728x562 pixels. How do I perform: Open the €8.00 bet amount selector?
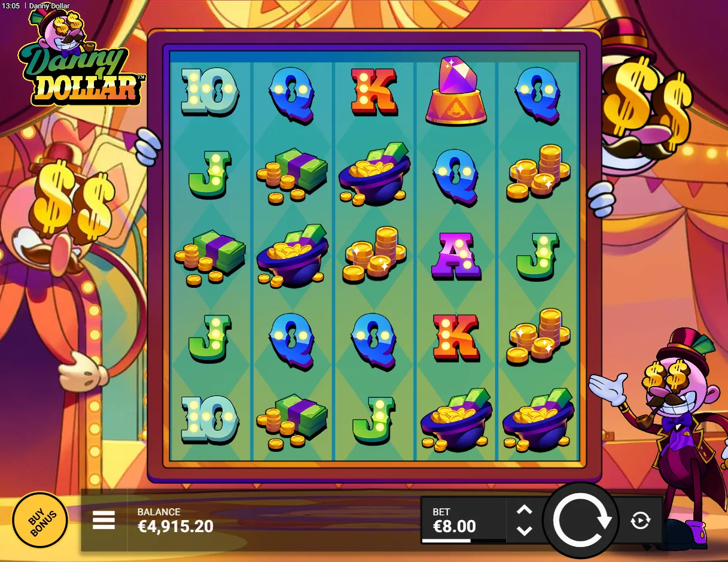pyautogui.click(x=464, y=520)
